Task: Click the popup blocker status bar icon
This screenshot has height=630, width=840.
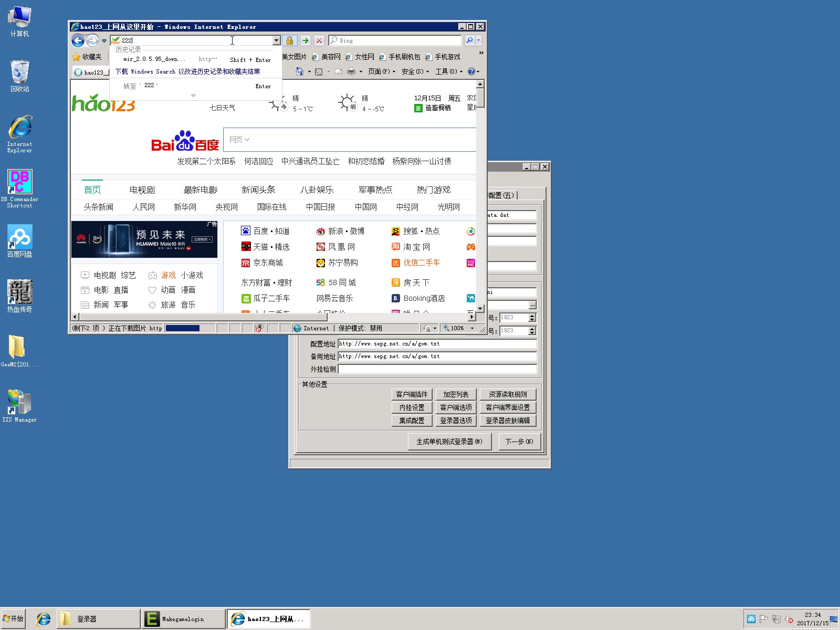Action: coord(259,328)
